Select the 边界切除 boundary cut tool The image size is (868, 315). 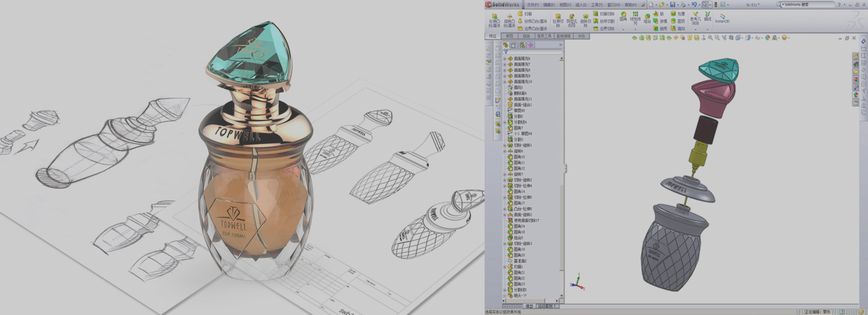pos(603,29)
